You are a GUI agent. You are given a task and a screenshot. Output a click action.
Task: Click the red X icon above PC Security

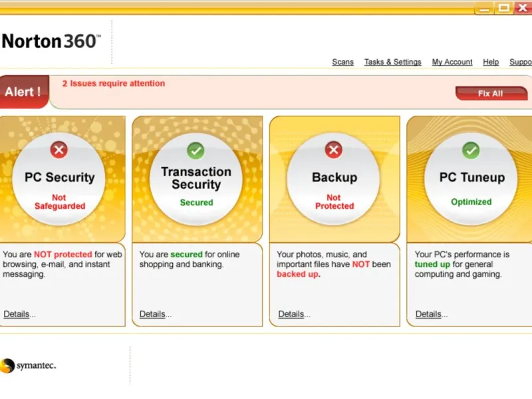(59, 150)
